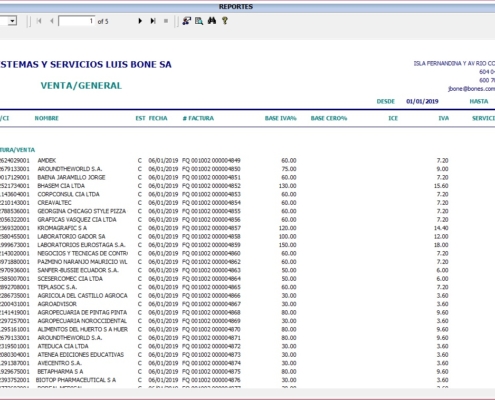
Task: Click the BASE CERO% column header
Action: pos(329,118)
